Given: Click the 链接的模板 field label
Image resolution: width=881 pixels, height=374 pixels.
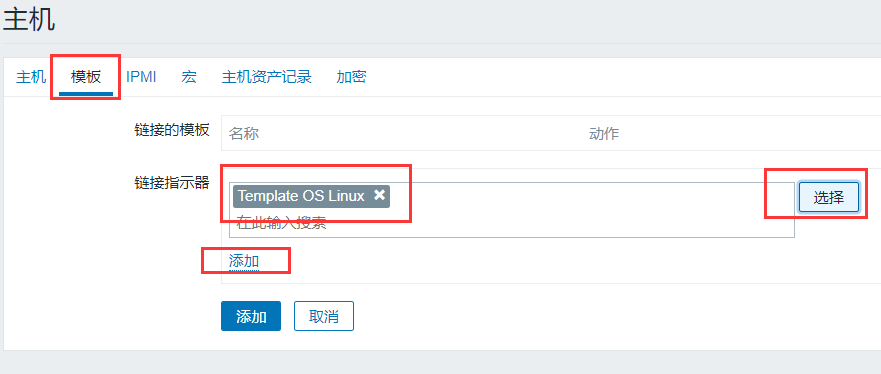Looking at the screenshot, I should [172, 130].
